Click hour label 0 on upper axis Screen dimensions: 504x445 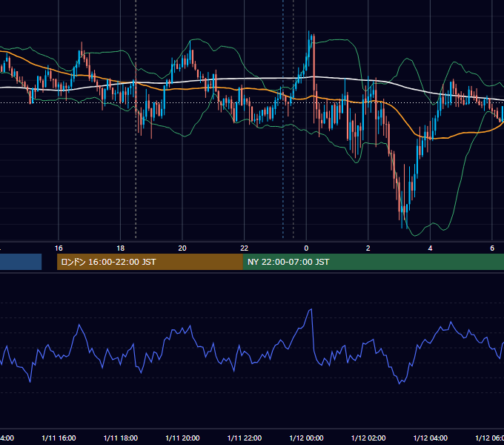(x=306, y=248)
